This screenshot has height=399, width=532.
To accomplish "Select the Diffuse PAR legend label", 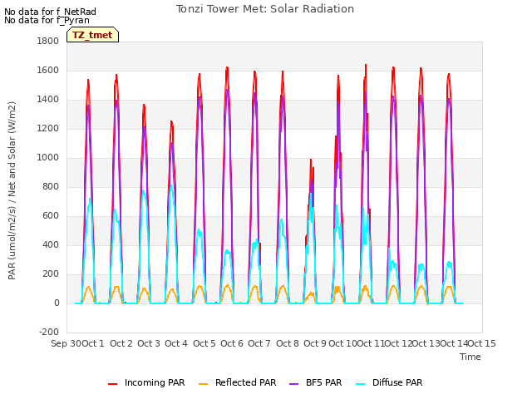I will coord(397,382).
